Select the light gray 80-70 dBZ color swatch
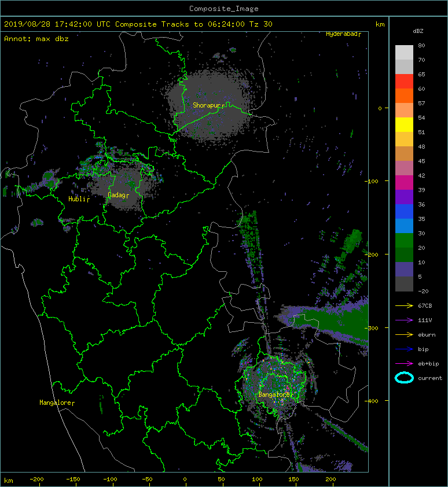Image resolution: width=448 pixels, height=487 pixels. [x=404, y=53]
